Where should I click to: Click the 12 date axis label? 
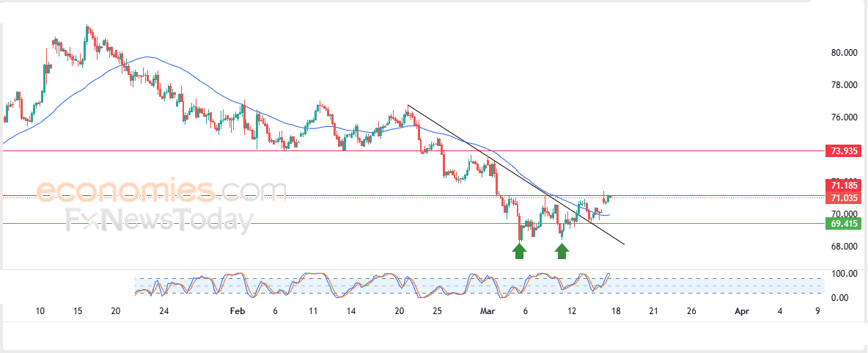[573, 311]
